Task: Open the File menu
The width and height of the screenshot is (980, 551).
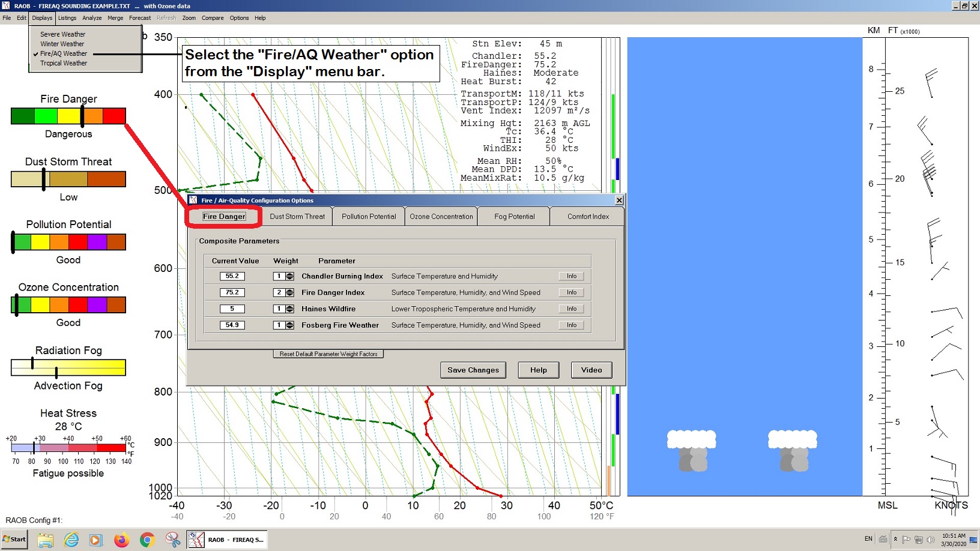Action: click(7, 18)
